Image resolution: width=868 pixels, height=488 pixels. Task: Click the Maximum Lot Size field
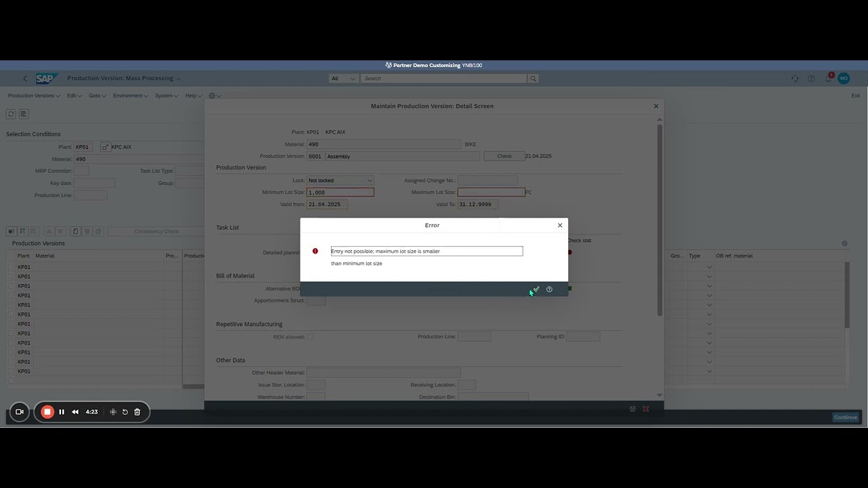491,192
